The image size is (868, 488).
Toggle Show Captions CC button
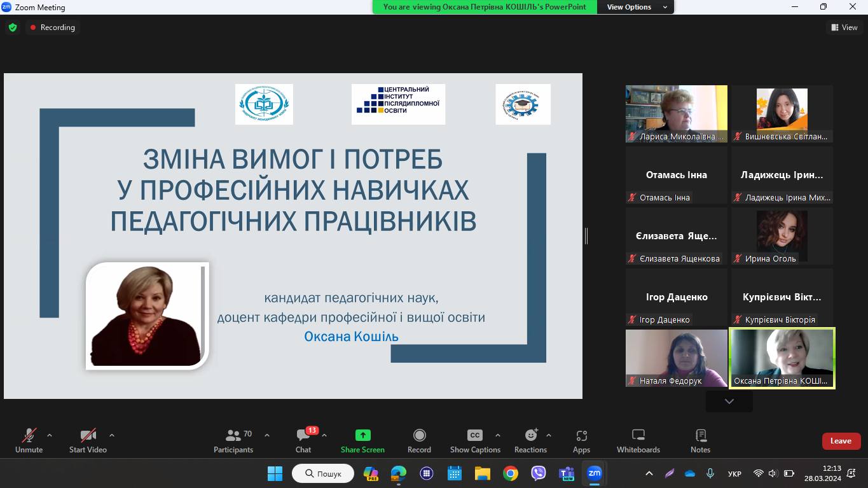(475, 436)
